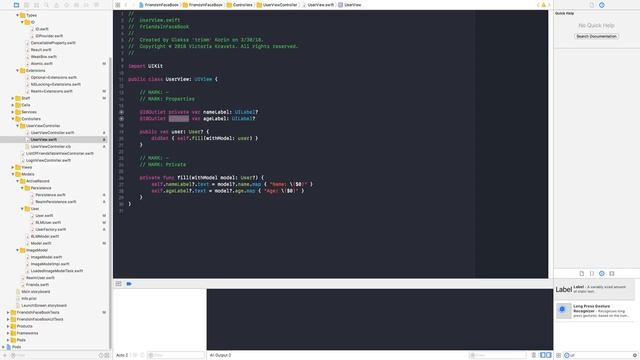Viewport: 640px width, 360px height.
Task: Switch library to icon grid view
Action: (x=559, y=356)
